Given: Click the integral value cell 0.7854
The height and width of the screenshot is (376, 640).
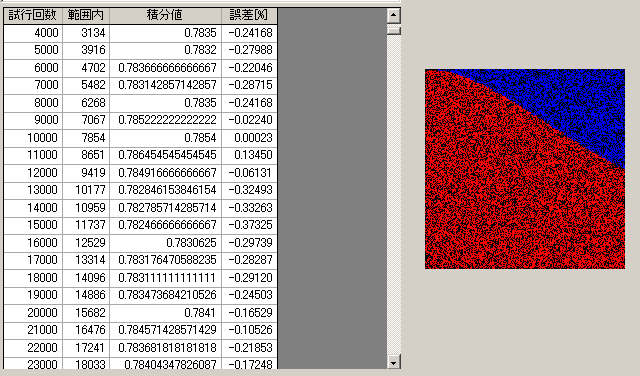Looking at the screenshot, I should 165,138.
